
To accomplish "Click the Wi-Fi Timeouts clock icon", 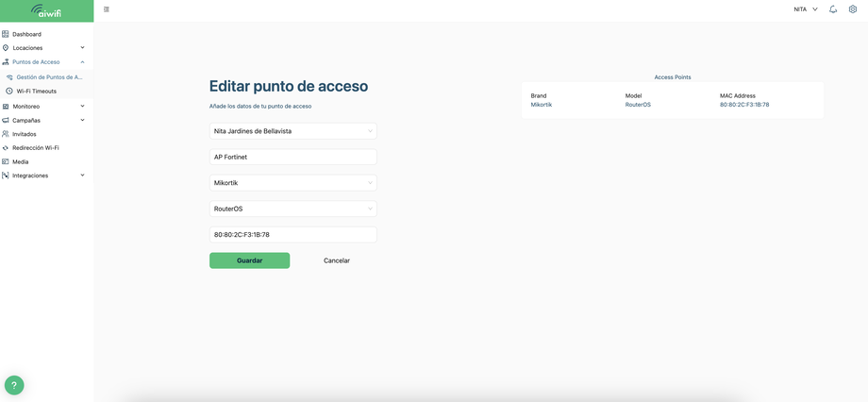I will pyautogui.click(x=9, y=91).
